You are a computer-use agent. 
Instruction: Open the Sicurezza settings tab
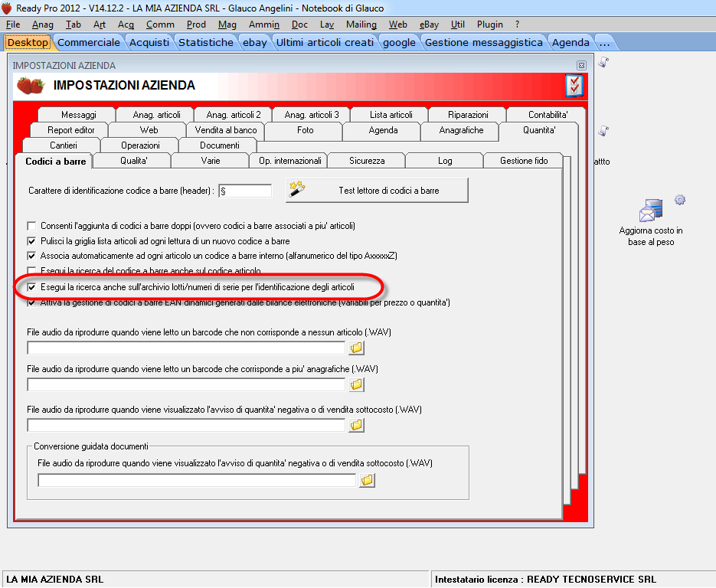pos(367,161)
